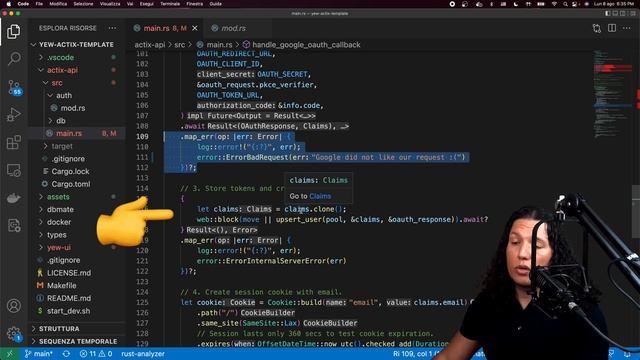Open start_dev.sh script
Viewport: 640px width, 360px height.
pyautogui.click(x=69, y=311)
